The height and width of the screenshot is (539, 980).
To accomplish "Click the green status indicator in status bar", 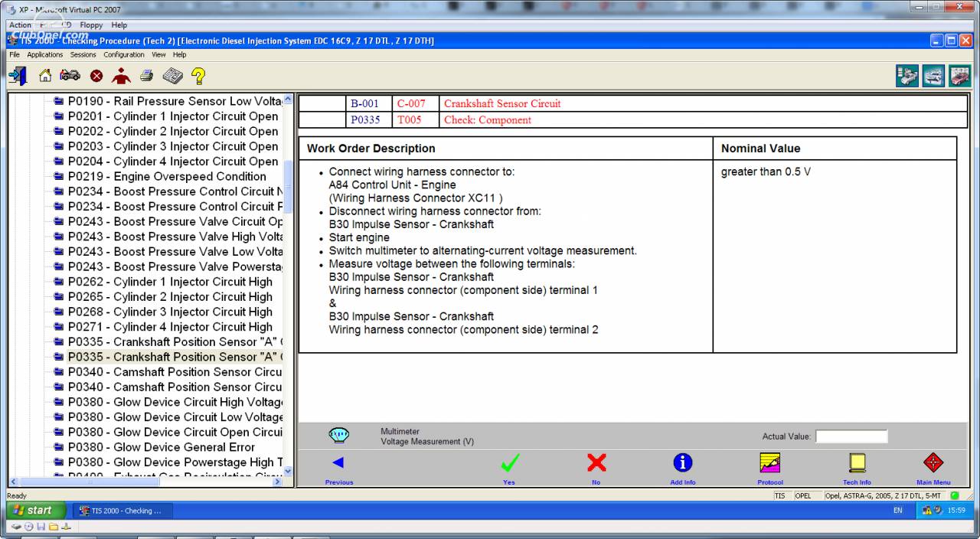I will pos(954,495).
